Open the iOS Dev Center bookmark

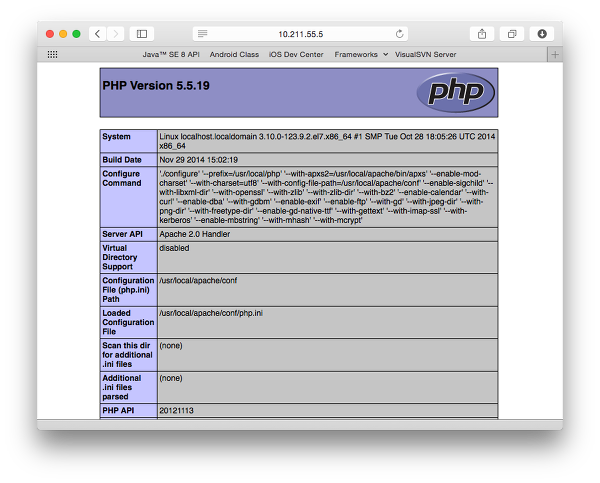point(296,54)
